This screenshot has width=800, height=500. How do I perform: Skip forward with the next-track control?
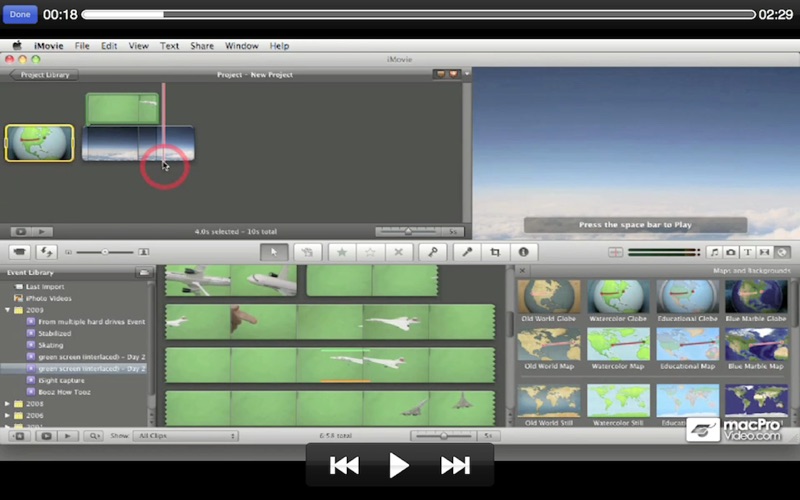pyautogui.click(x=455, y=465)
